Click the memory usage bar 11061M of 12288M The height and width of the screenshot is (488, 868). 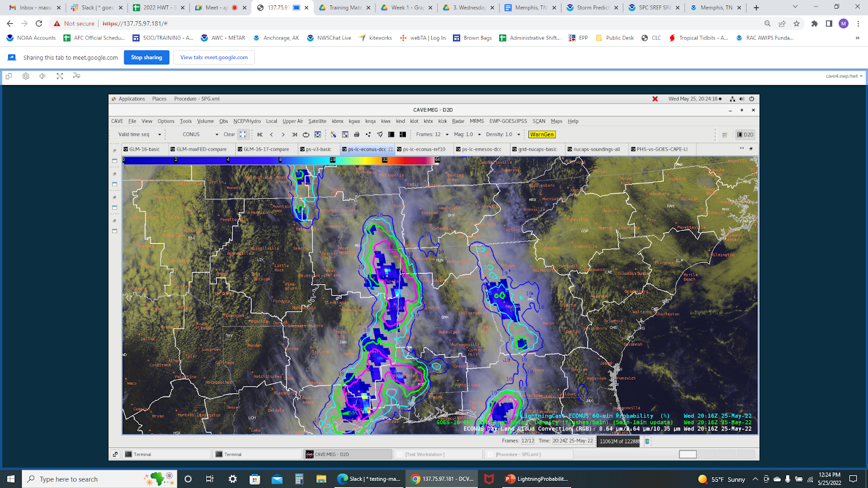coord(618,441)
